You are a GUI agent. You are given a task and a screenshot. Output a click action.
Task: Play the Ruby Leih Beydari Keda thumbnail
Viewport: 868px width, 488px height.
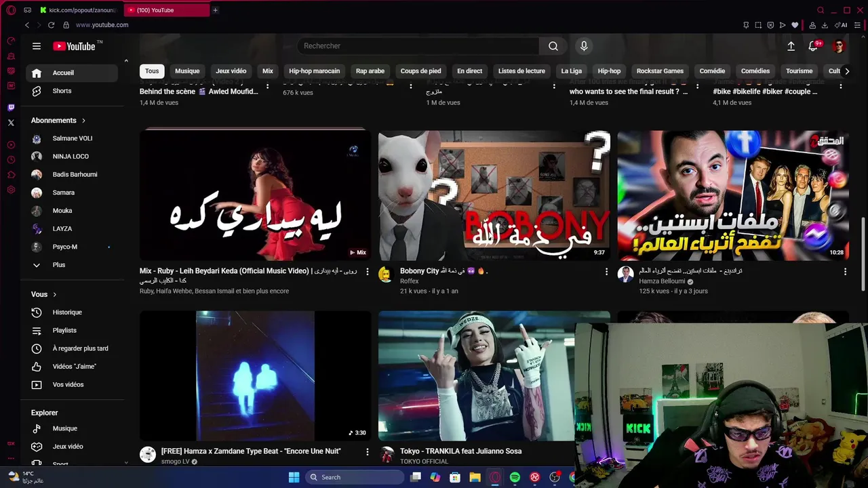click(x=255, y=196)
